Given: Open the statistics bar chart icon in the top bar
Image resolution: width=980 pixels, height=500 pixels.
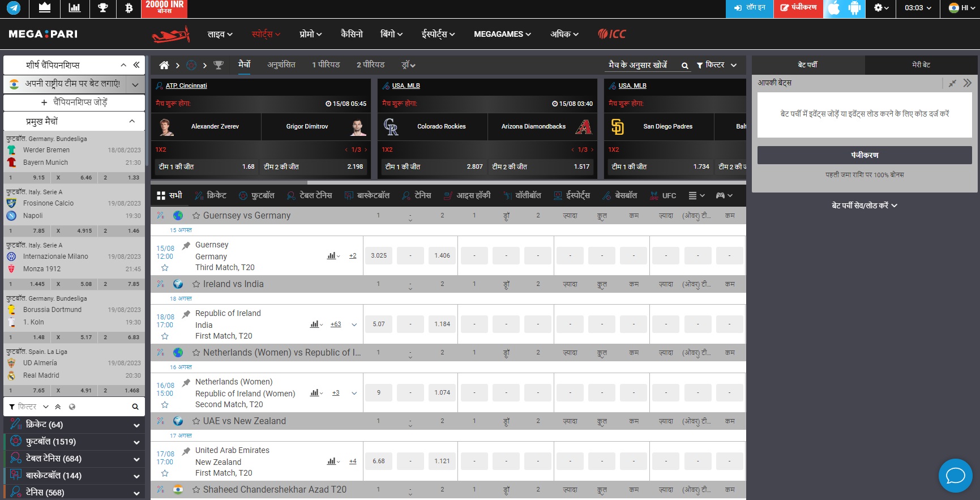Looking at the screenshot, I should (74, 8).
